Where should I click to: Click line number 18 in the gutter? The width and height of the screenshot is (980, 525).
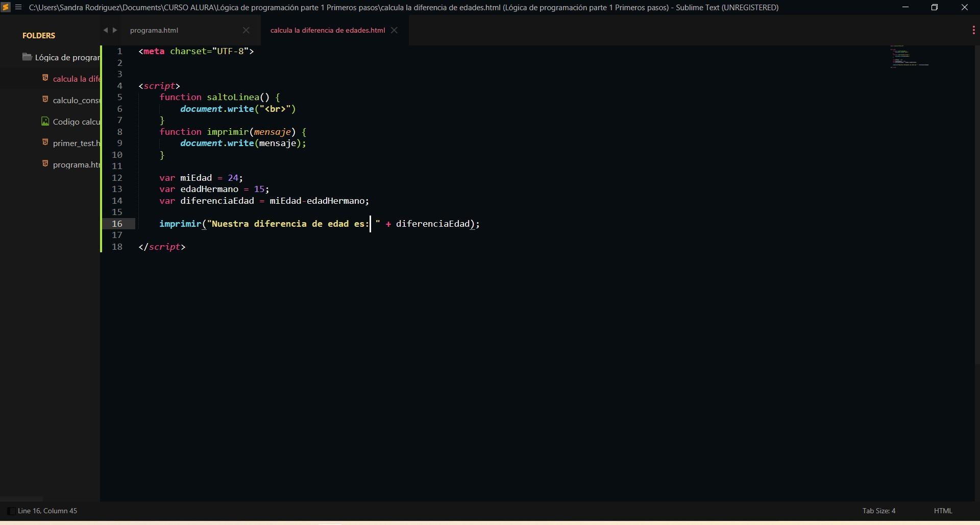117,247
